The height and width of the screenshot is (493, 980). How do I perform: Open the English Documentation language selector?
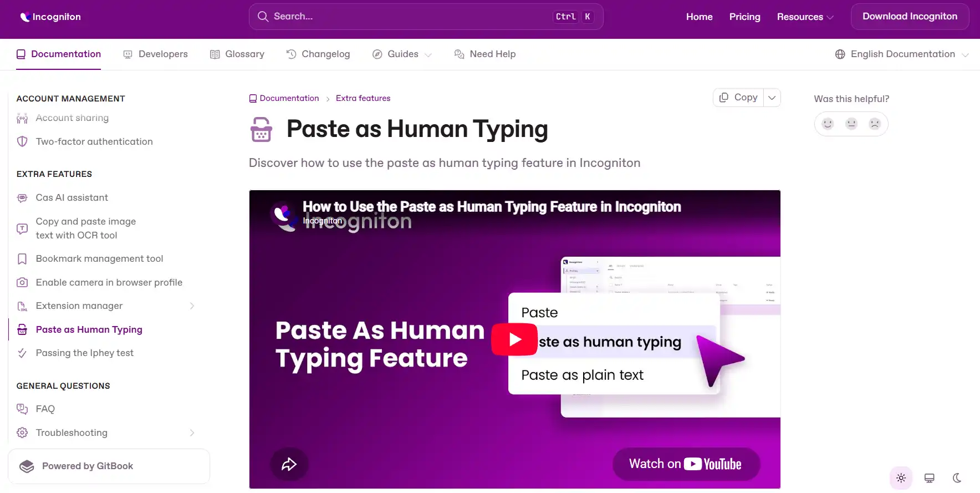coord(902,54)
